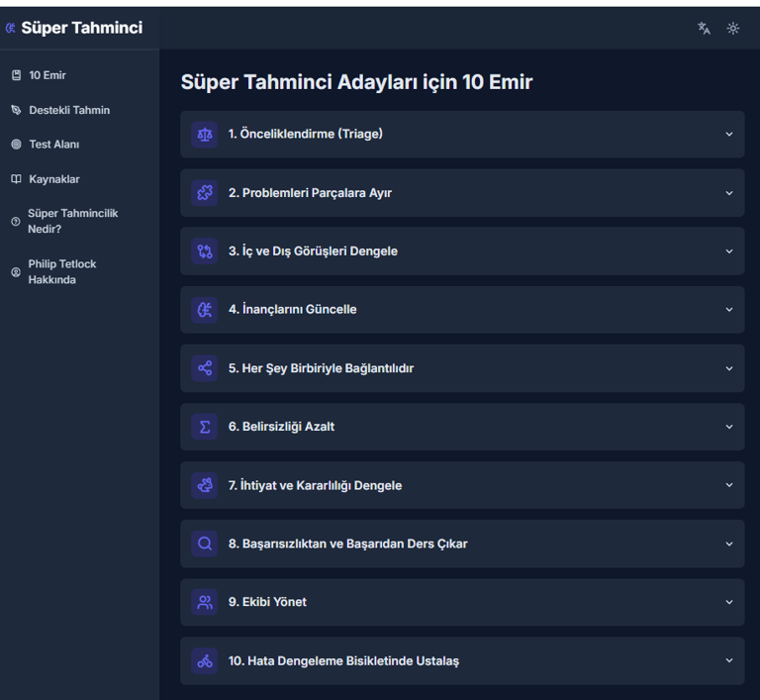The height and width of the screenshot is (700, 760).
Task: Click the Süper Tahminci logo icon
Action: [10, 28]
